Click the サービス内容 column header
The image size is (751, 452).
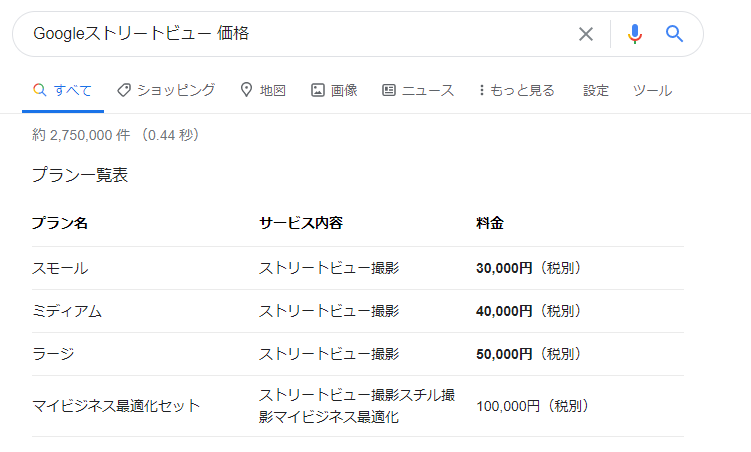tap(301, 223)
